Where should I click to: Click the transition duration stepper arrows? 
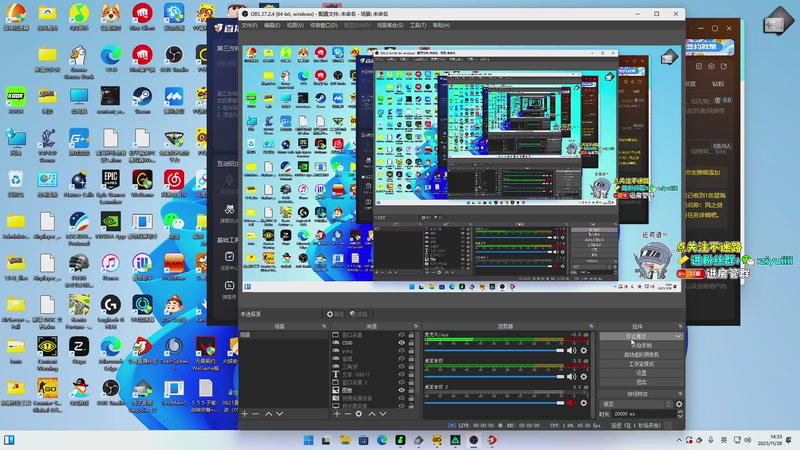[680, 414]
